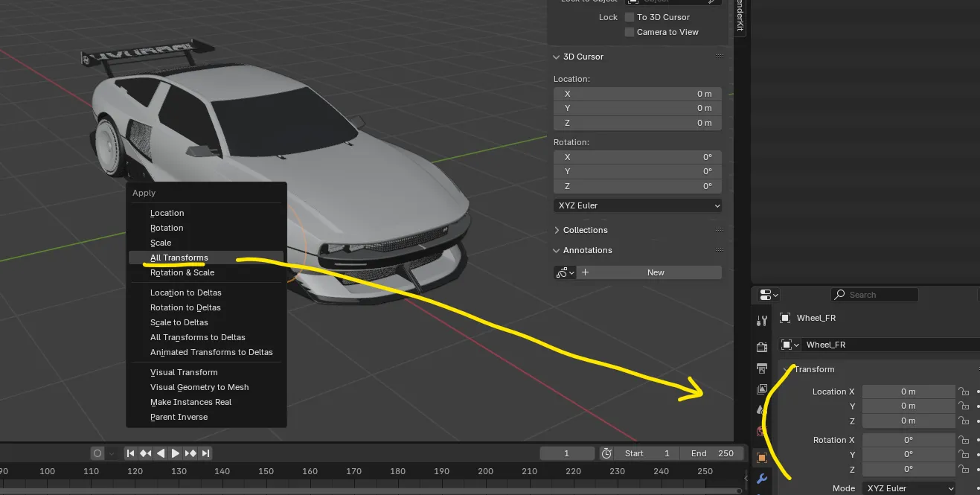Image resolution: width=980 pixels, height=495 pixels.
Task: Play the animation in reverse
Action: (161, 453)
